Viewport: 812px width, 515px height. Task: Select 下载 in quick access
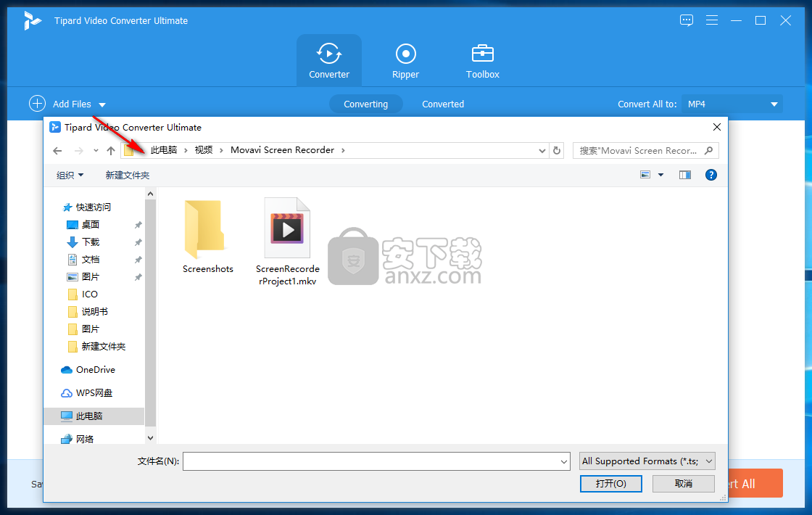(x=83, y=242)
